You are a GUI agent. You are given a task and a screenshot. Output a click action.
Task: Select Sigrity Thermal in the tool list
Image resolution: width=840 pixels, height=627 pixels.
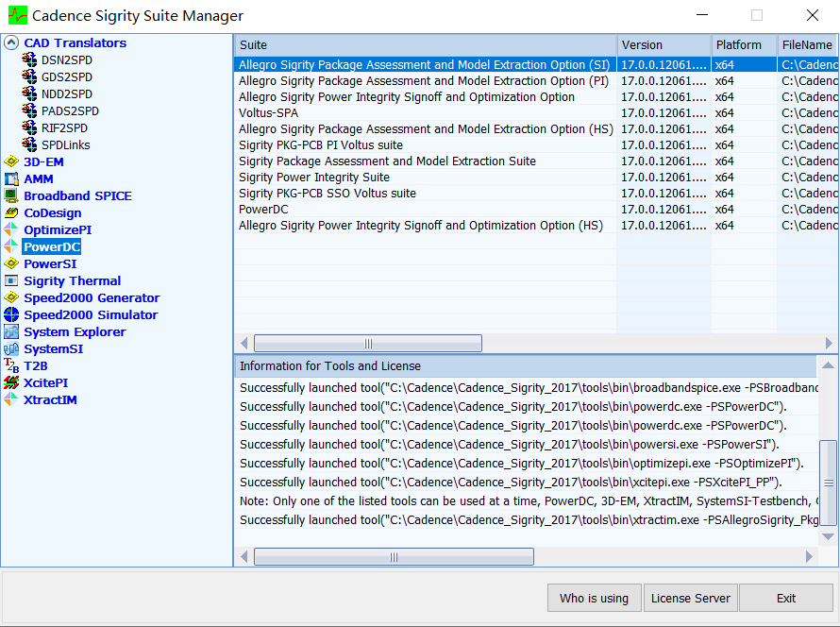click(x=73, y=280)
